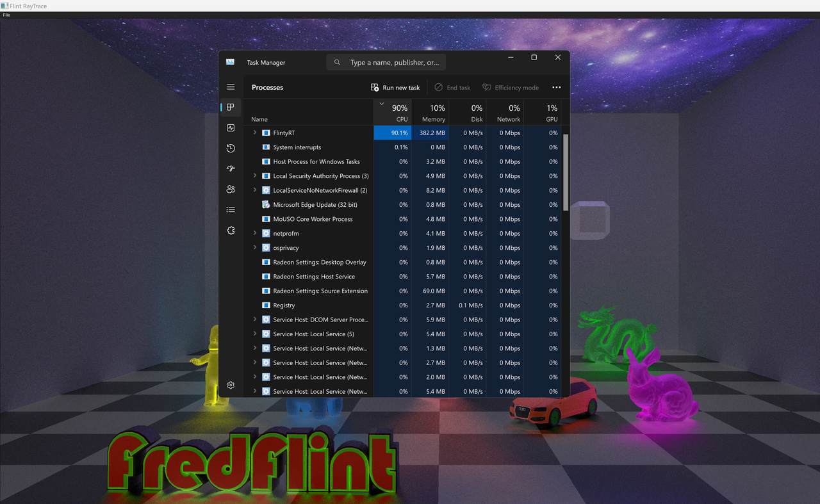Click the osprivacy gear icon
The width and height of the screenshot is (820, 504).
click(x=266, y=248)
